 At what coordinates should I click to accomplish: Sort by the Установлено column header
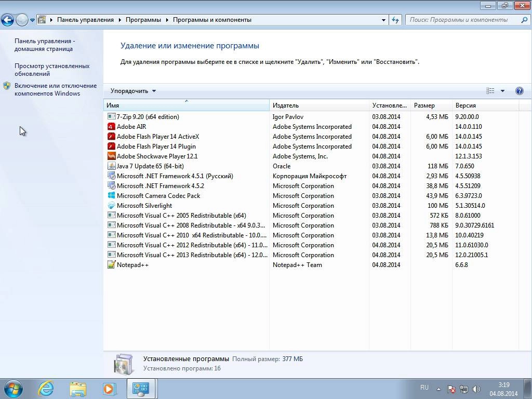click(390, 105)
